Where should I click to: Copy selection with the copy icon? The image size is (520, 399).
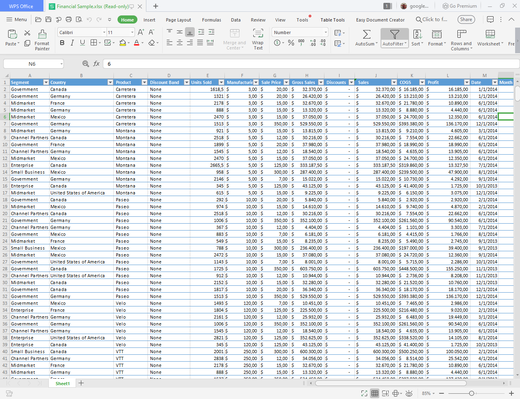(27, 43)
